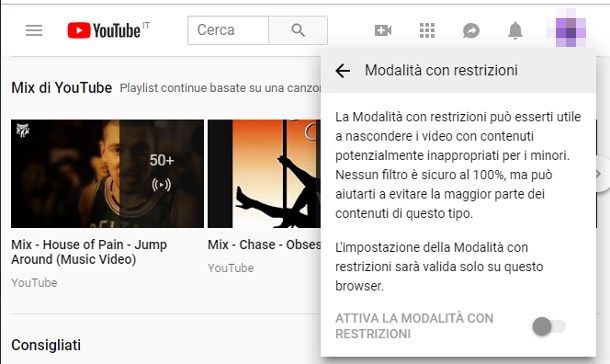
Task: Click the 50+ playlist overlay on House of Pain
Action: [x=161, y=173]
